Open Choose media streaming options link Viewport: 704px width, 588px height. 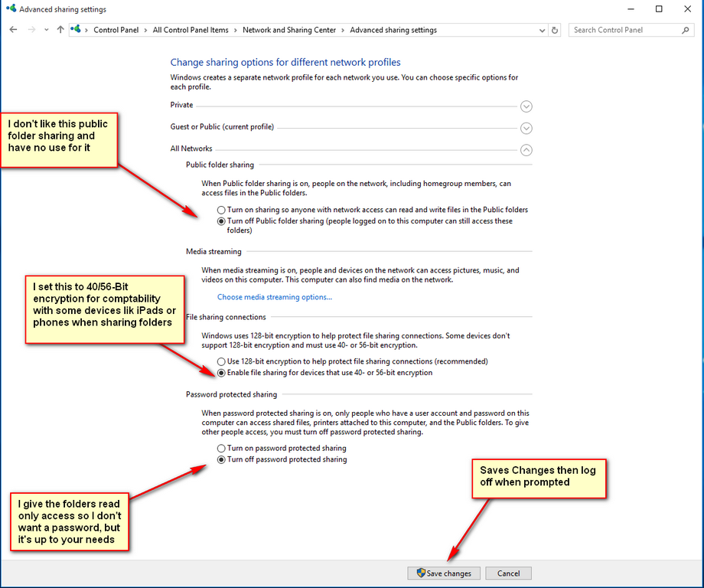275,297
